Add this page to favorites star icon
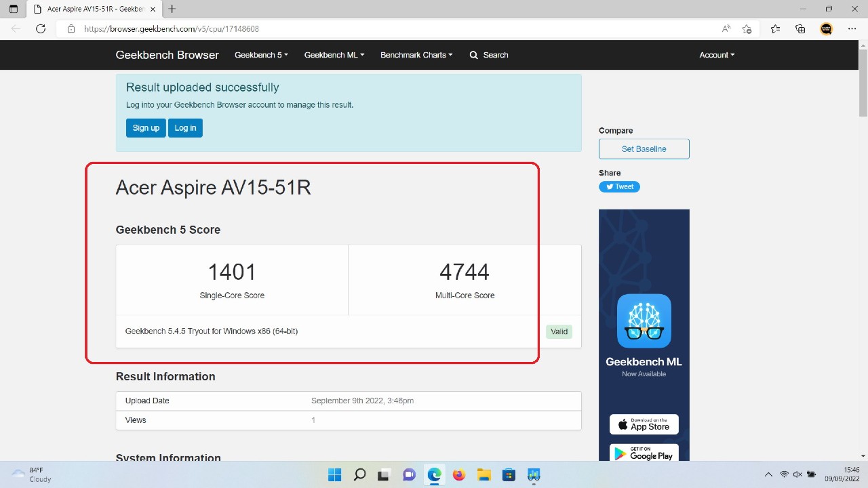This screenshot has height=488, width=868. [747, 29]
